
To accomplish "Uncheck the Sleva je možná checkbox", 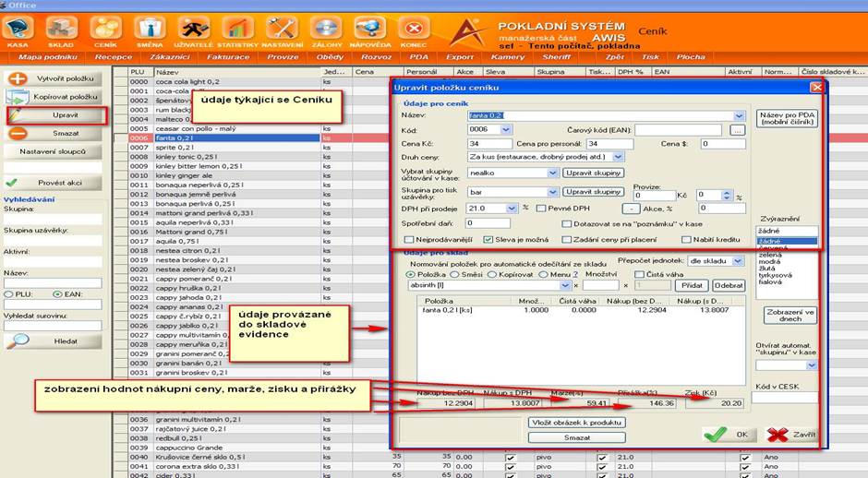I will 488,240.
